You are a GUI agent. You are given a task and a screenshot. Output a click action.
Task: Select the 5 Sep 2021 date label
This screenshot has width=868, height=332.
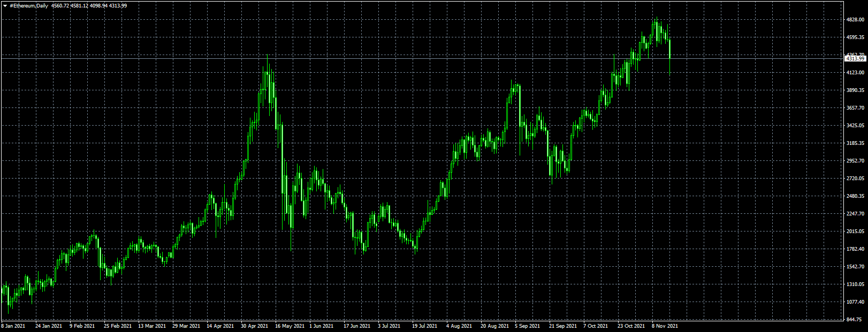click(x=528, y=326)
